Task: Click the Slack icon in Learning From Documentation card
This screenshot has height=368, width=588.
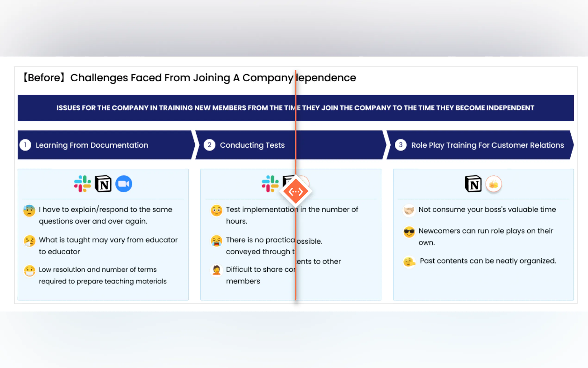Action: [x=82, y=184]
